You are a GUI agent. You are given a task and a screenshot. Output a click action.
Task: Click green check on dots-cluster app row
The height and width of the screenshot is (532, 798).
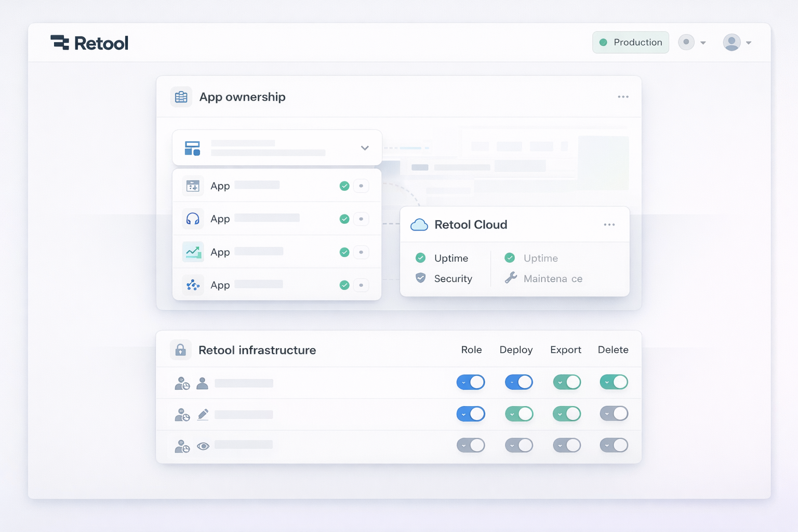pyautogui.click(x=344, y=285)
